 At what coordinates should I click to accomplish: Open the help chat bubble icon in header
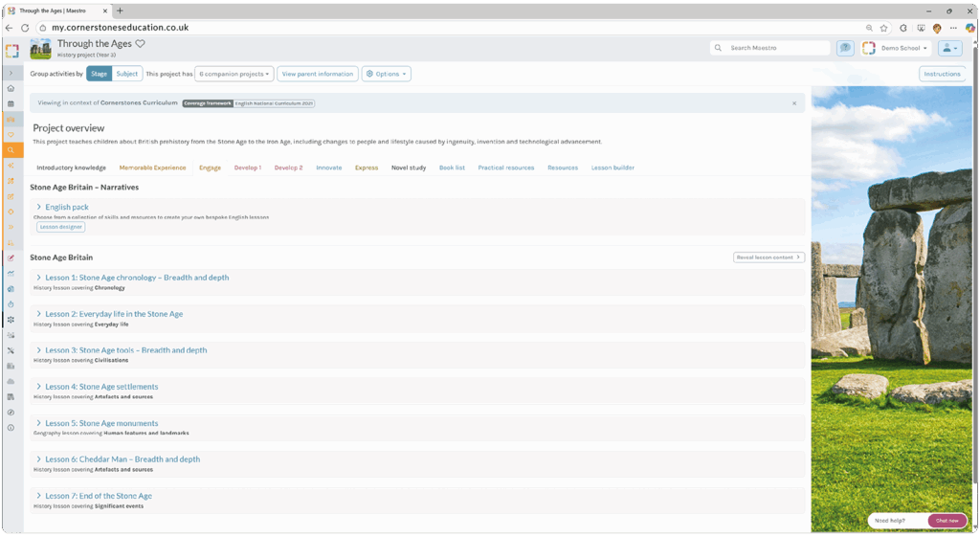coord(845,48)
